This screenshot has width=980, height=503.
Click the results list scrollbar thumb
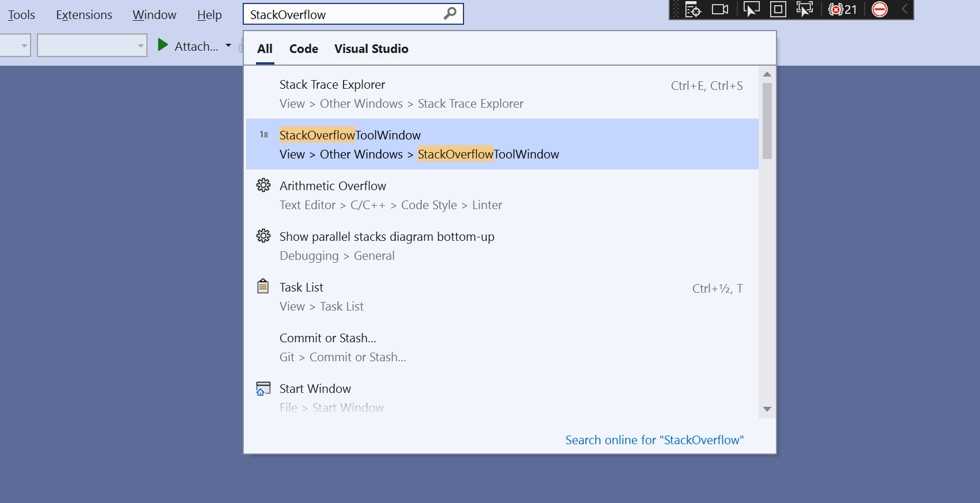point(767,121)
